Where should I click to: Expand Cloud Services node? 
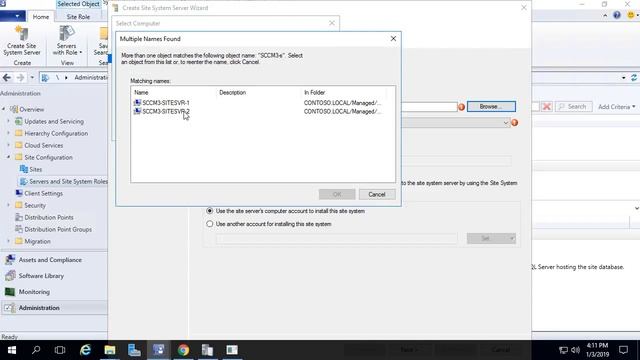click(8, 145)
